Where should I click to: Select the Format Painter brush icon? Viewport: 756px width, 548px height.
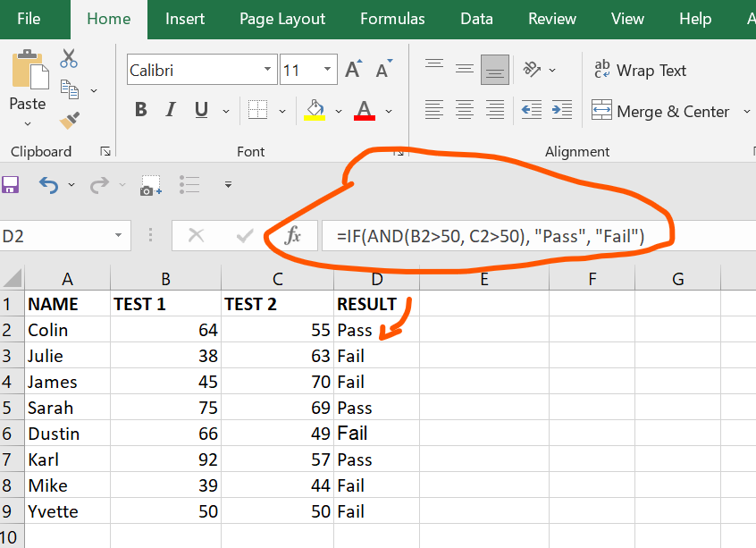(70, 120)
